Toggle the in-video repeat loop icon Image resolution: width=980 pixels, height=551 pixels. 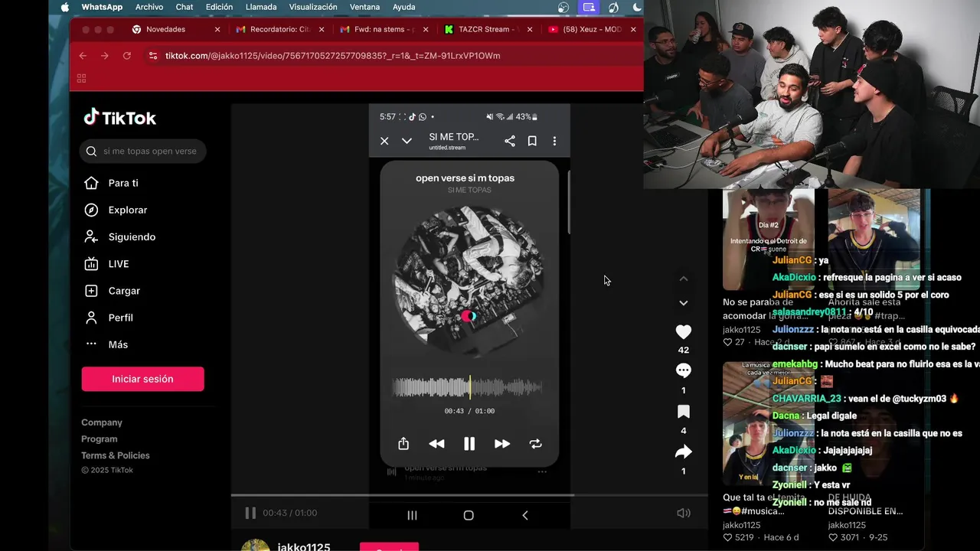[x=535, y=444]
